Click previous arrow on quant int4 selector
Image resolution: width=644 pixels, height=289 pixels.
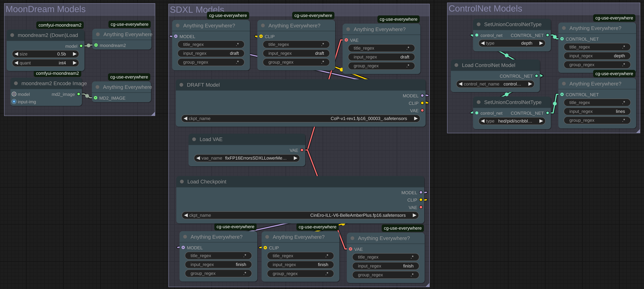click(x=16, y=63)
